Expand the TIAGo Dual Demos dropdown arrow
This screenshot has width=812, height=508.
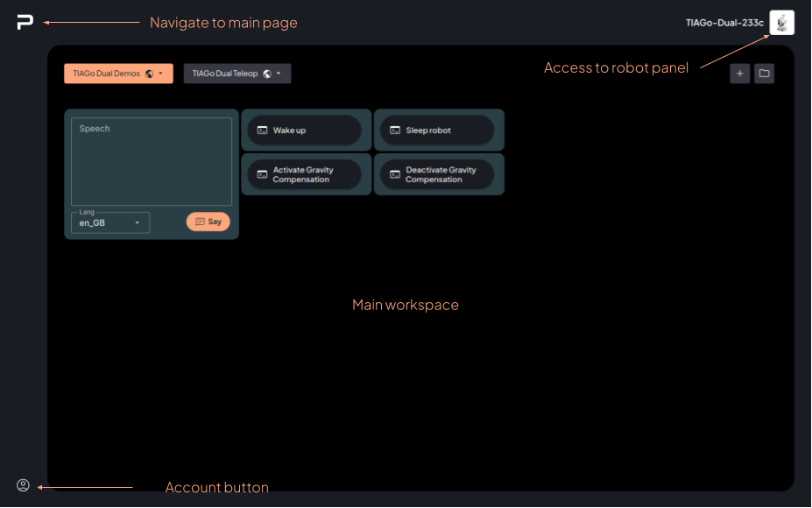(161, 74)
